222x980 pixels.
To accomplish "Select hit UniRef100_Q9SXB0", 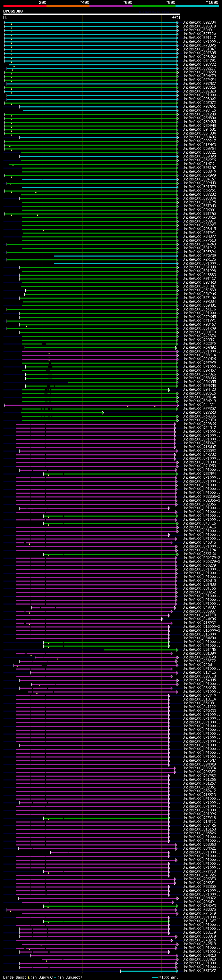I will coord(199,57).
